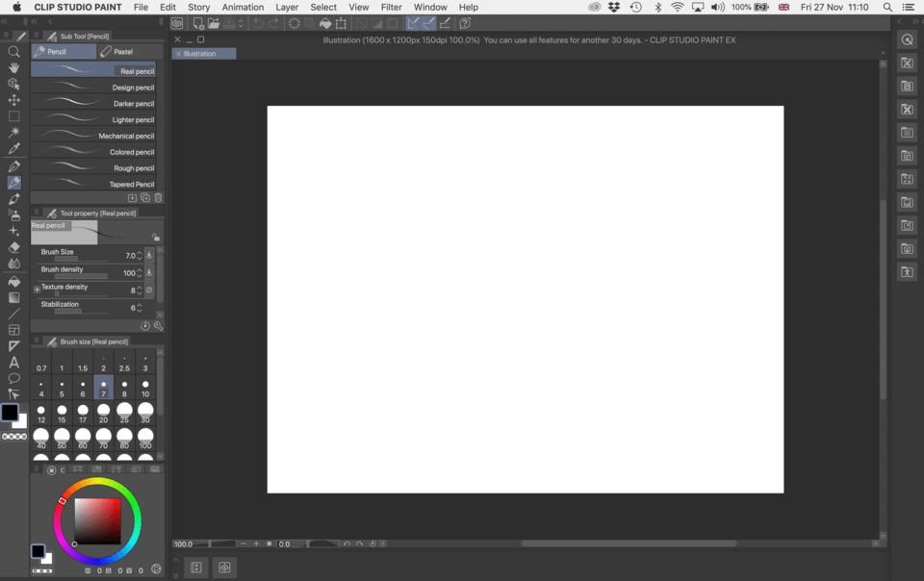Viewport: 924px width, 581px height.
Task: Select the Figure line tool
Action: pyautogui.click(x=14, y=314)
